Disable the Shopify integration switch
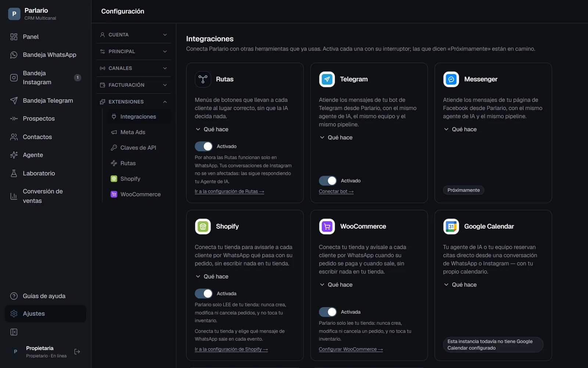The height and width of the screenshot is (368, 588). pyautogui.click(x=204, y=294)
